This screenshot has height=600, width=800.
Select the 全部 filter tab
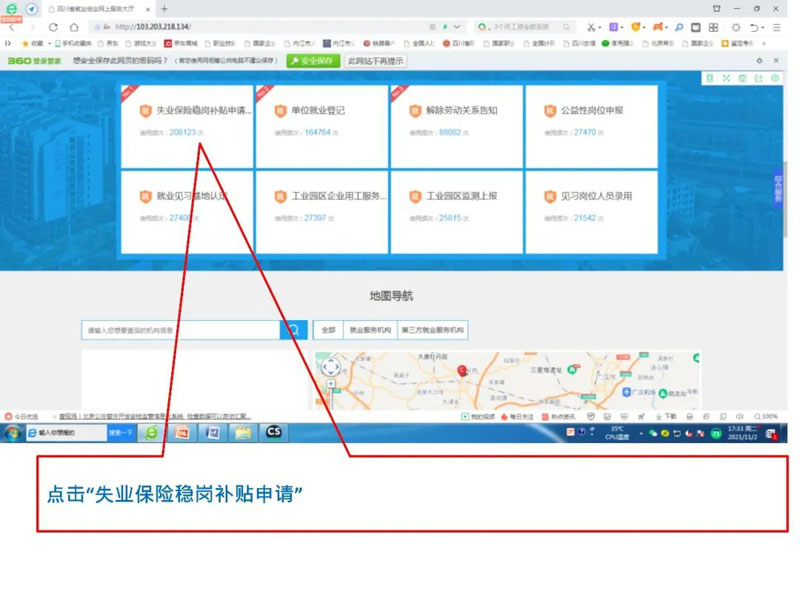tap(328, 330)
